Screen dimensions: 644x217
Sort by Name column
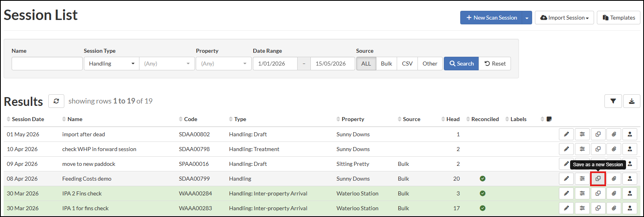point(72,119)
